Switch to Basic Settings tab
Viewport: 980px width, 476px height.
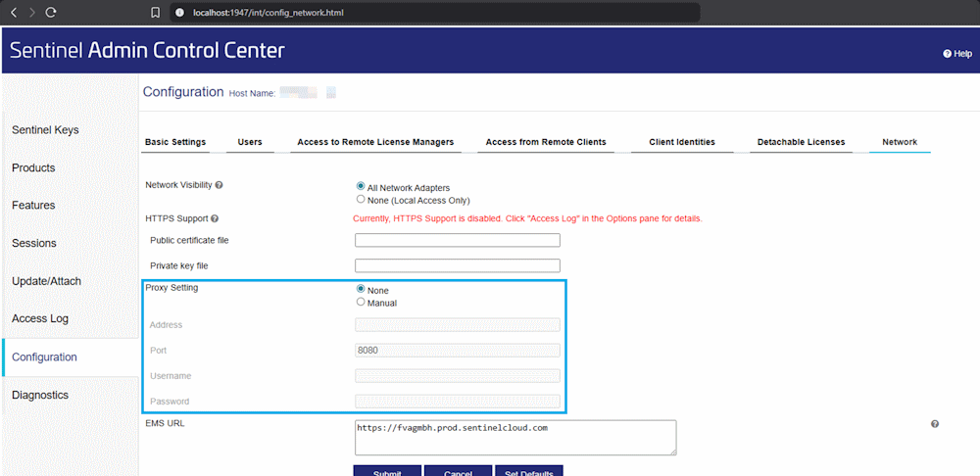coord(175,142)
